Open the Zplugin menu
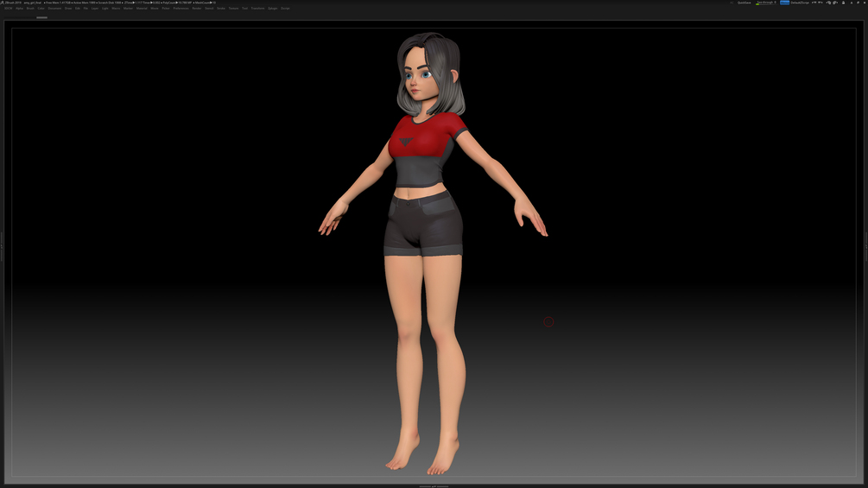The image size is (868, 488). [x=273, y=9]
